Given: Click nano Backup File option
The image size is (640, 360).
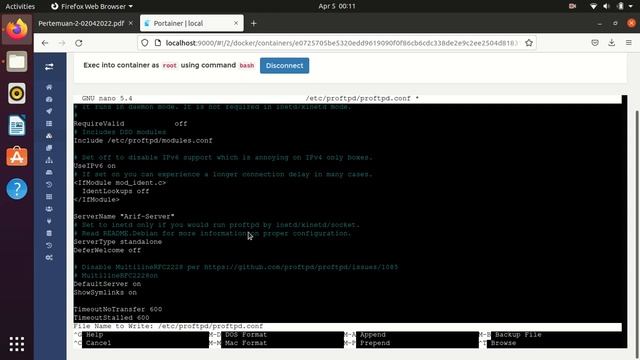Looking at the screenshot, I should point(518,335).
